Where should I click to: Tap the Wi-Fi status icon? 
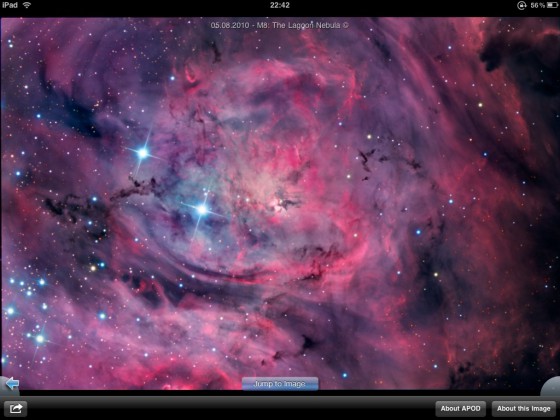pos(27,5)
